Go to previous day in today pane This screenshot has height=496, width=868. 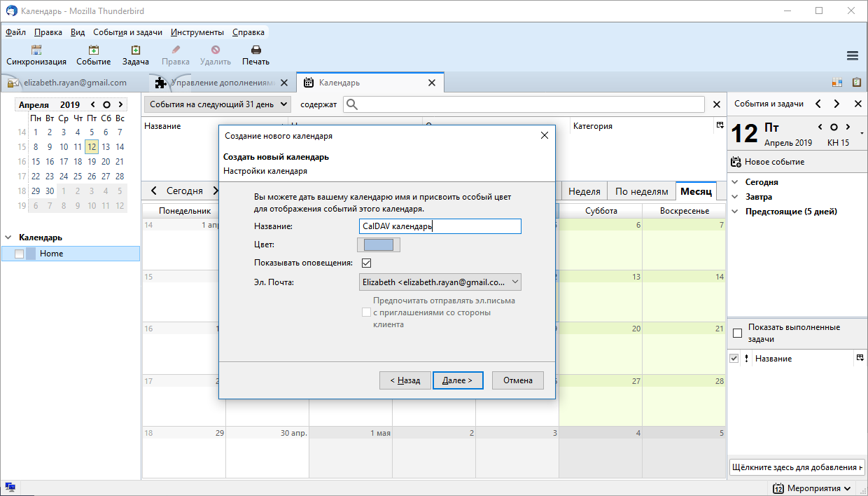(x=820, y=127)
